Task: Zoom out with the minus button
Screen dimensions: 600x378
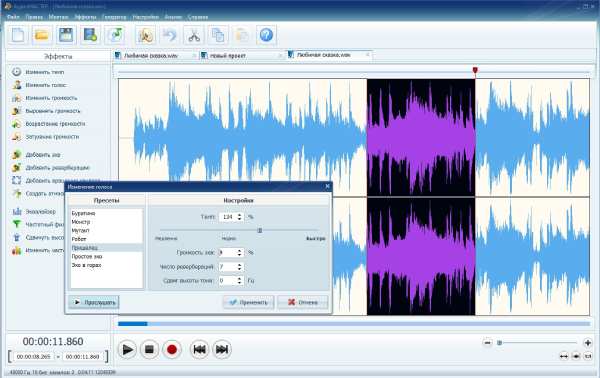Action: (487, 343)
